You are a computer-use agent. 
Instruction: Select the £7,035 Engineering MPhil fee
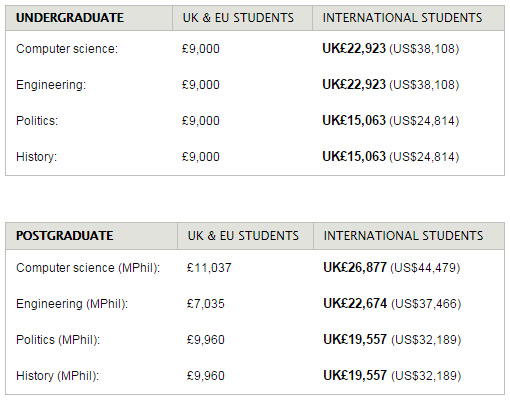click(x=206, y=304)
